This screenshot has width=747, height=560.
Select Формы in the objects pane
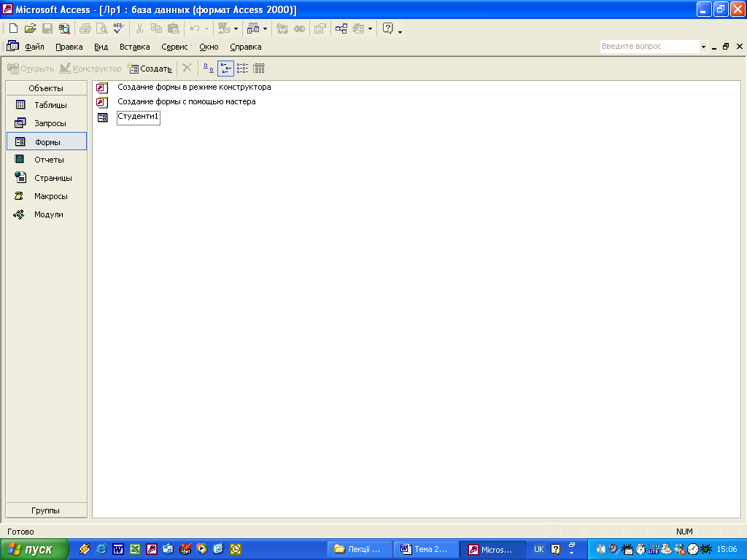(46, 141)
